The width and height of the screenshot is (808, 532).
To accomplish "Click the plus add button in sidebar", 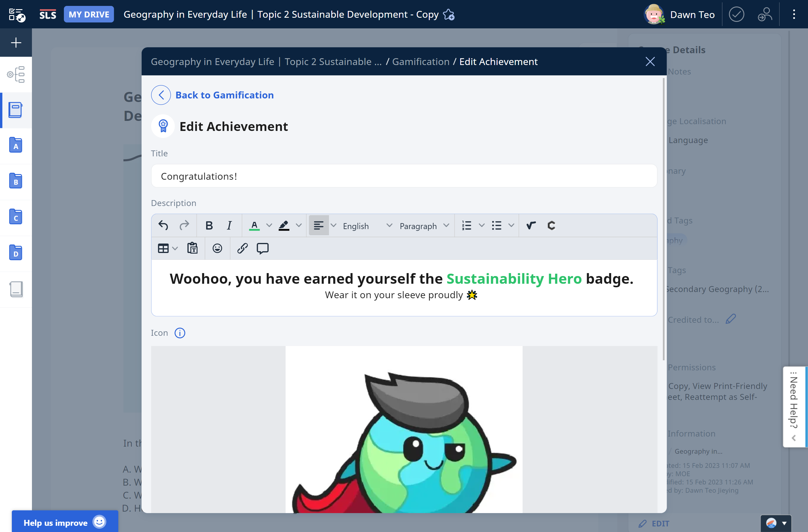I will tap(16, 43).
